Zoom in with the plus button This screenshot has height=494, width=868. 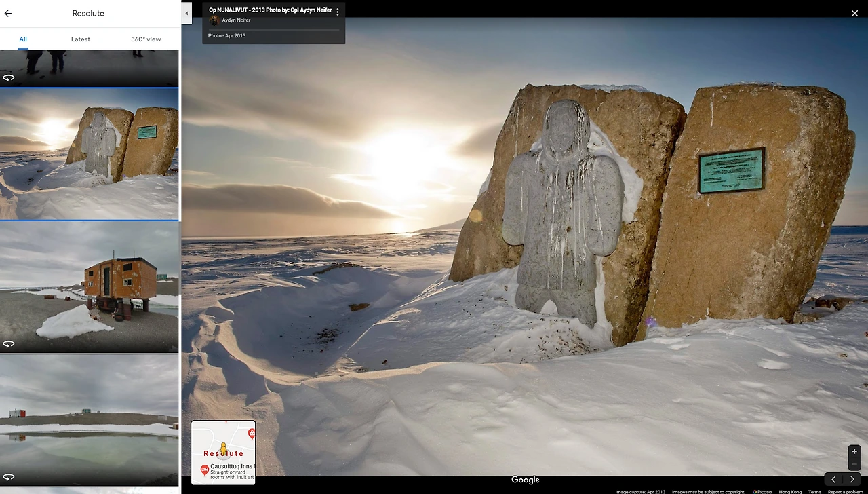[854, 451]
